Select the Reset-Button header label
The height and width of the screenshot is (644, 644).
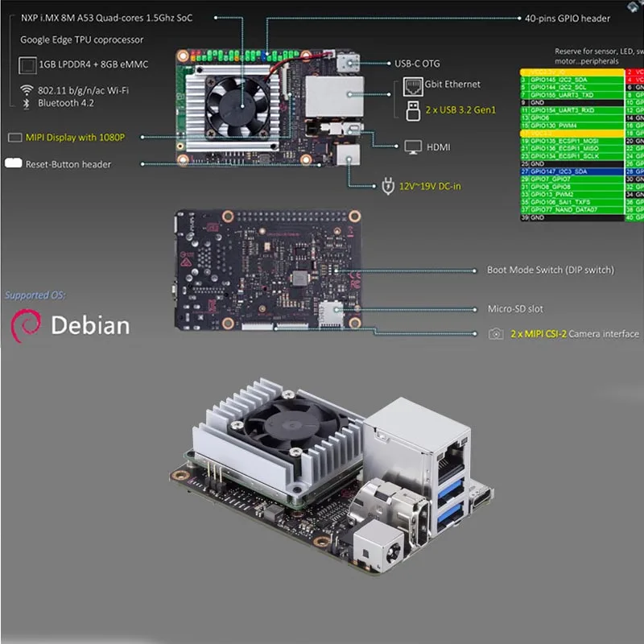coord(68,164)
